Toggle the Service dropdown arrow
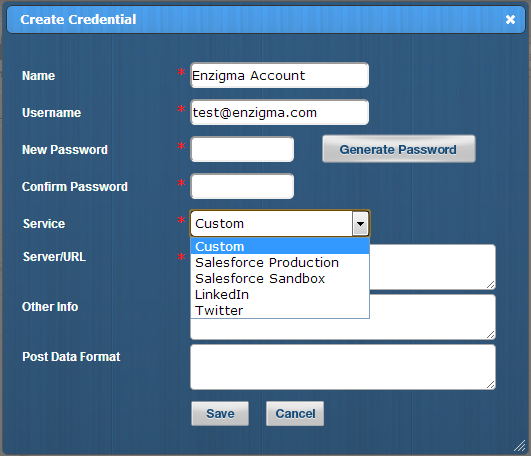This screenshot has height=456, width=531. click(x=360, y=223)
